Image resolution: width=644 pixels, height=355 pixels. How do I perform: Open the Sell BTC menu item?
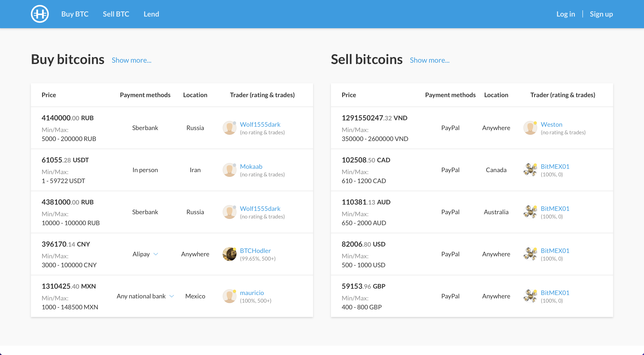tap(116, 14)
